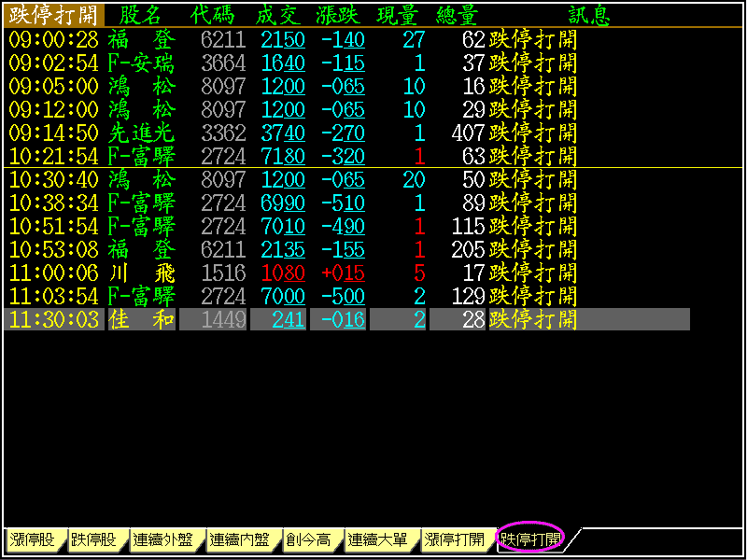This screenshot has height=560, width=747.
Task: Open the 跌停股 tab
Action: pyautogui.click(x=95, y=539)
